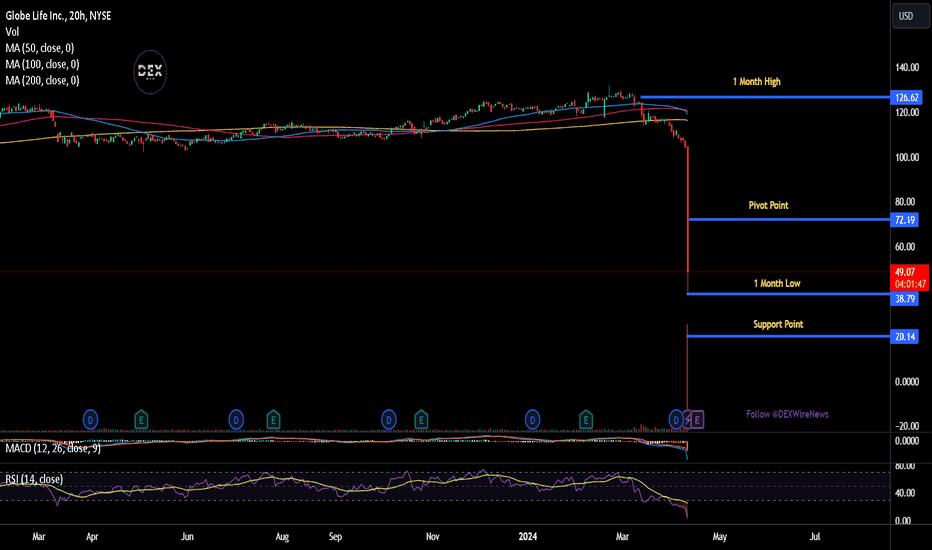932x550 pixels.
Task: Select the blue line under 1 Month High
Action: click(765, 97)
